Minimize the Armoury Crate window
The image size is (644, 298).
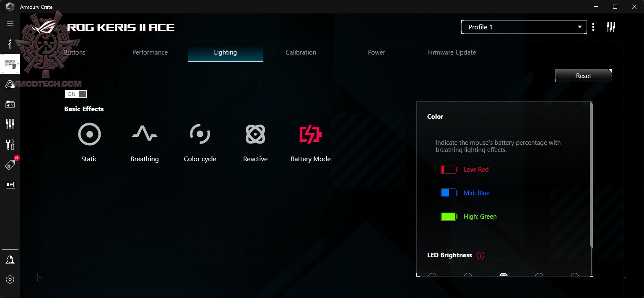(x=596, y=7)
